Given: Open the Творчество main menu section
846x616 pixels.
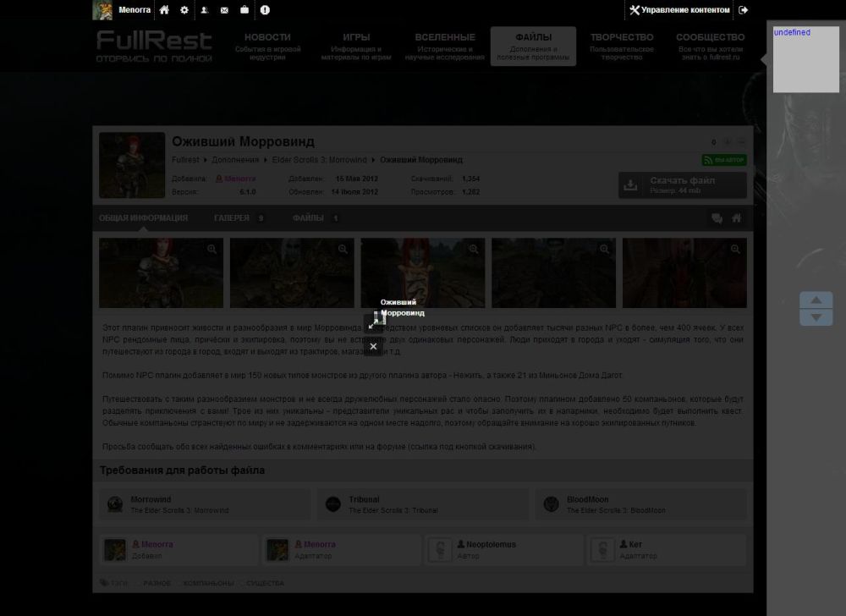Looking at the screenshot, I should [622, 46].
